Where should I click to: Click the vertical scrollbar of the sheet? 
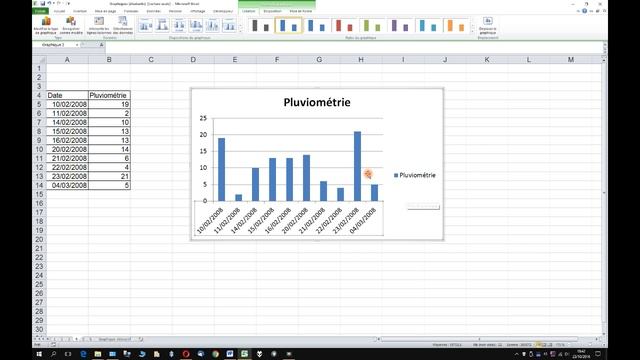click(x=604, y=192)
